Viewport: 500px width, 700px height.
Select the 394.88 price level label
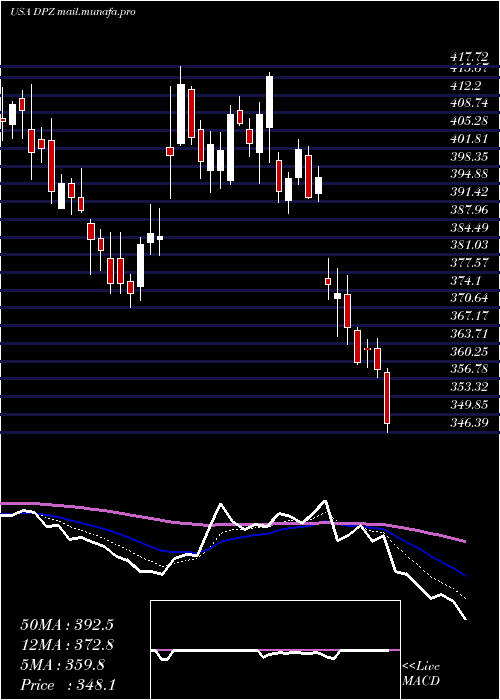468,174
